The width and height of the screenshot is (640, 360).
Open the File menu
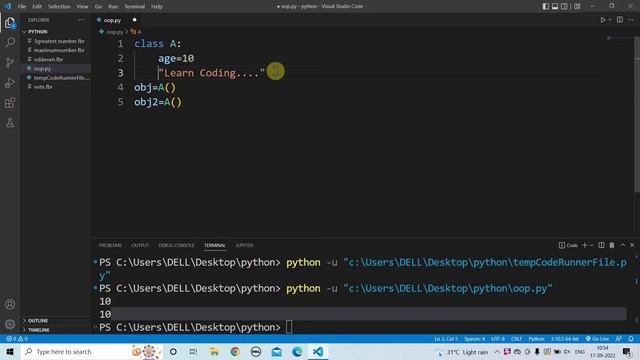pos(22,6)
